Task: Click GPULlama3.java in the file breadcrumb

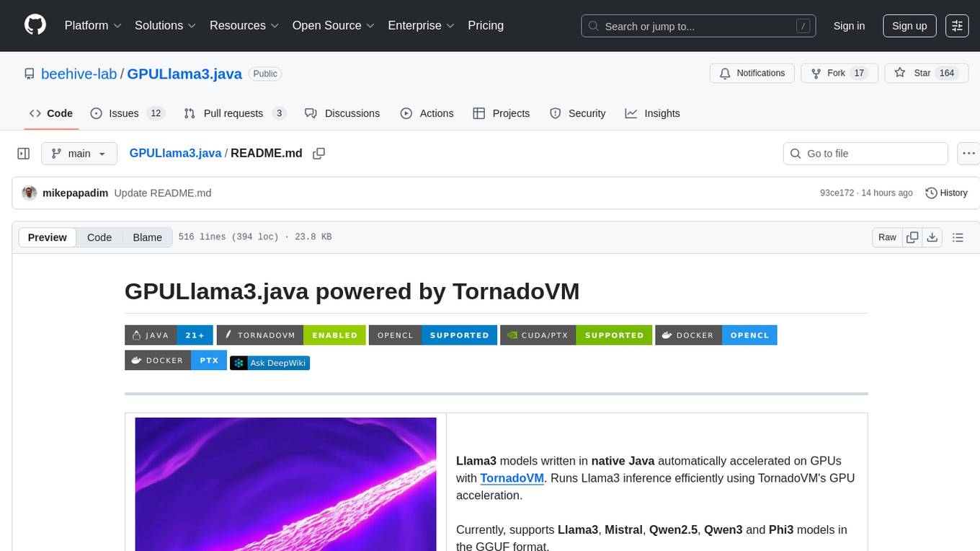Action: 175,154
